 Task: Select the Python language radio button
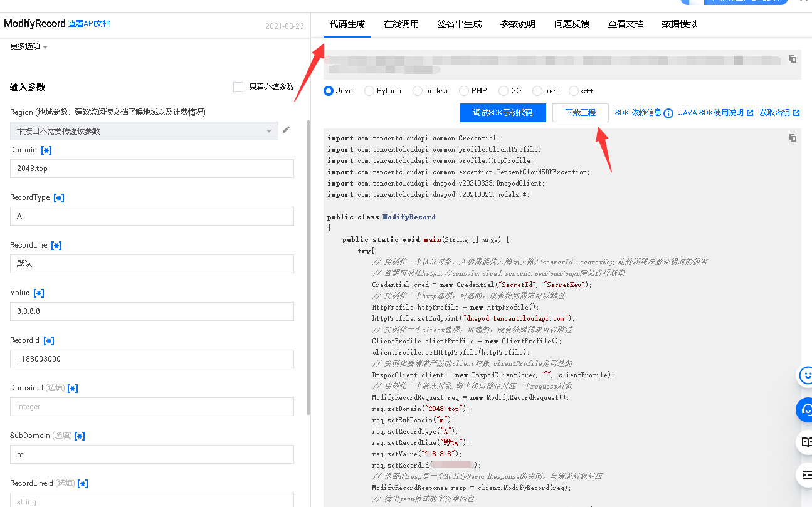pyautogui.click(x=369, y=91)
